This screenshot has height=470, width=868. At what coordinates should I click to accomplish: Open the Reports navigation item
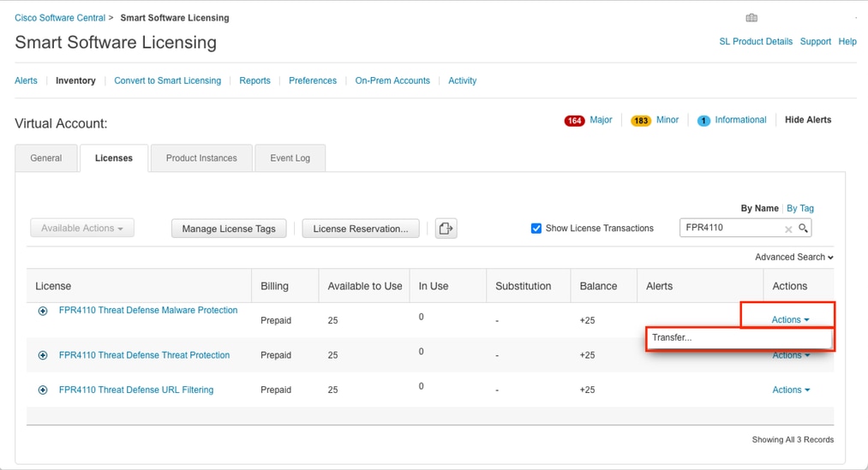(x=254, y=80)
